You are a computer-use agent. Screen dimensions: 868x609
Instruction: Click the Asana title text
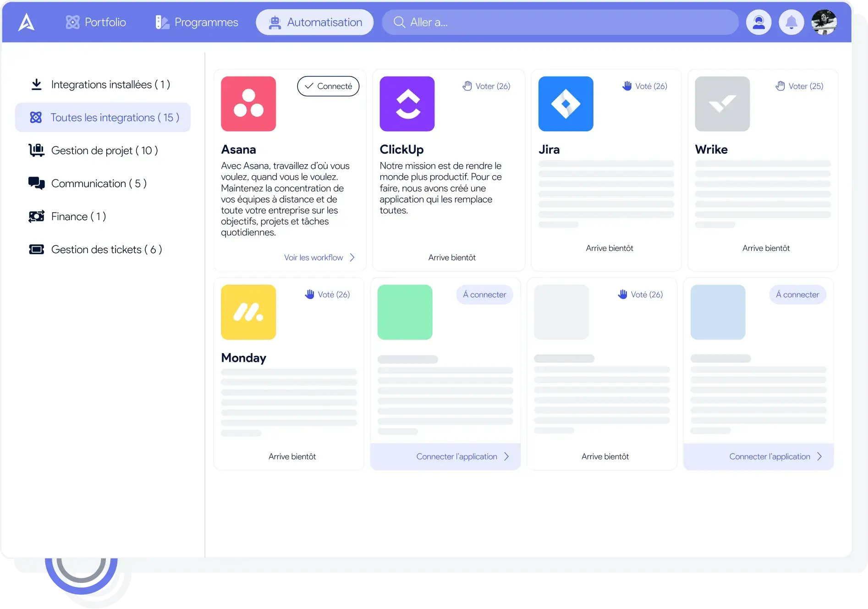pyautogui.click(x=238, y=149)
